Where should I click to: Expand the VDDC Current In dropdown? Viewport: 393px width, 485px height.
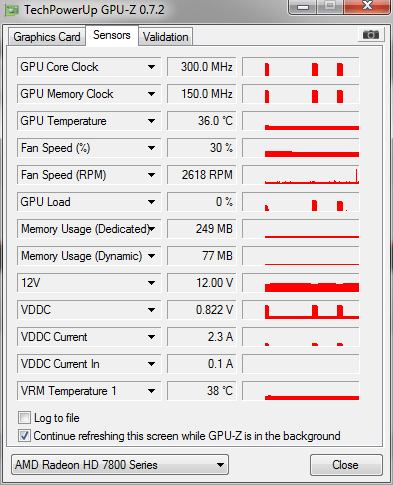point(151,364)
